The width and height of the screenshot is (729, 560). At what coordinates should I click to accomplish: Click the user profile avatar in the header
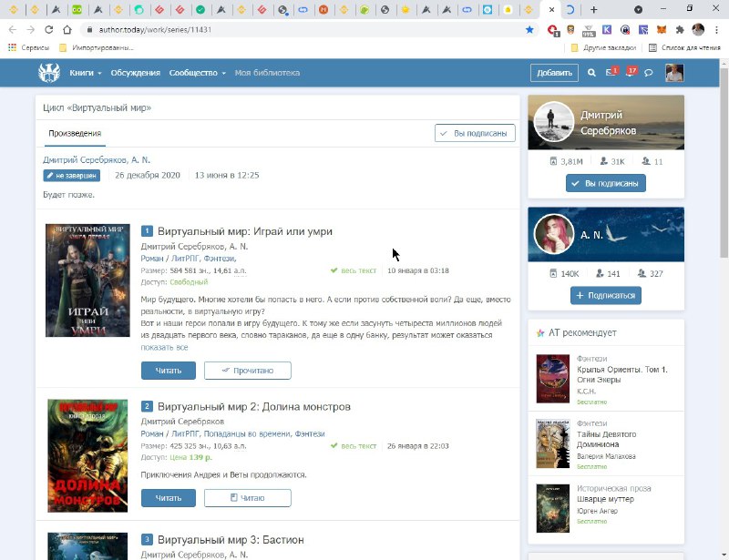click(x=673, y=73)
